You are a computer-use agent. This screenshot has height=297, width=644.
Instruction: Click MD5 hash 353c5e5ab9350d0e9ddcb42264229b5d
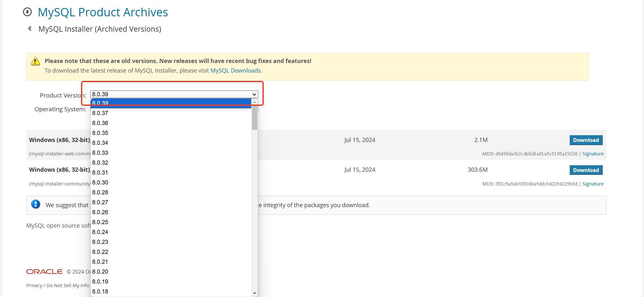pyautogui.click(x=536, y=184)
